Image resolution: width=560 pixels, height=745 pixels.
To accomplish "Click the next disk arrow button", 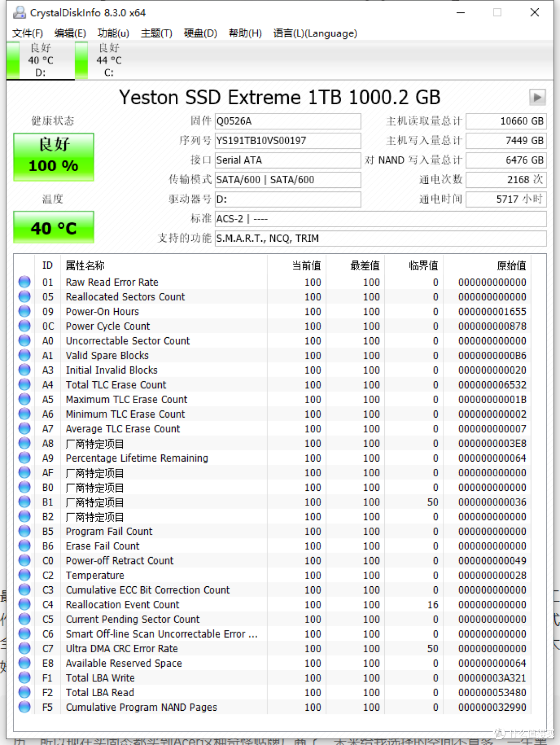I will pos(537,97).
